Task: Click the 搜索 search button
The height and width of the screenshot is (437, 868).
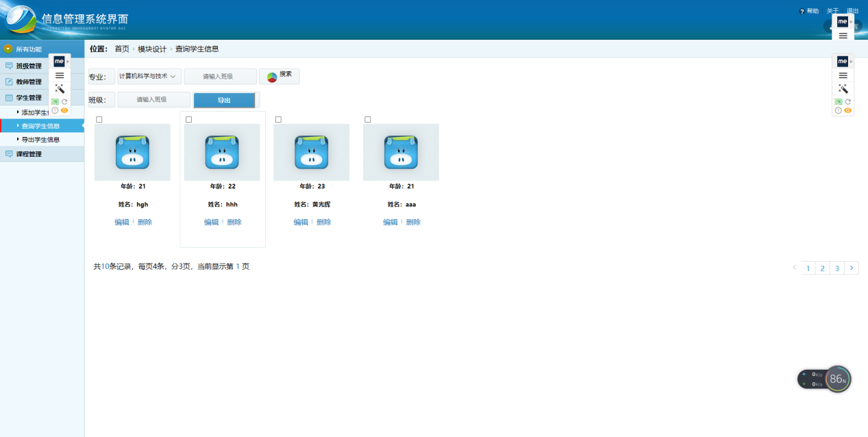Action: pos(280,76)
